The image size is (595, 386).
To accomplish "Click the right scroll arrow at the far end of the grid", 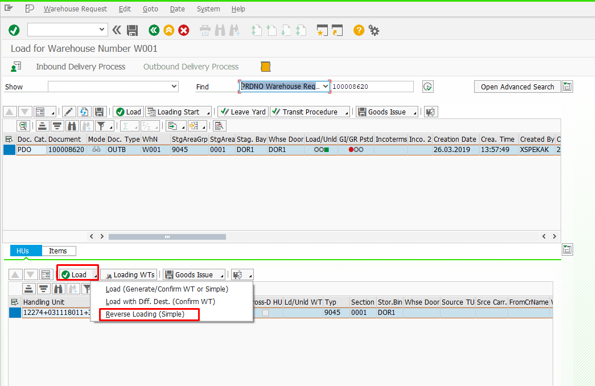I will [x=554, y=236].
